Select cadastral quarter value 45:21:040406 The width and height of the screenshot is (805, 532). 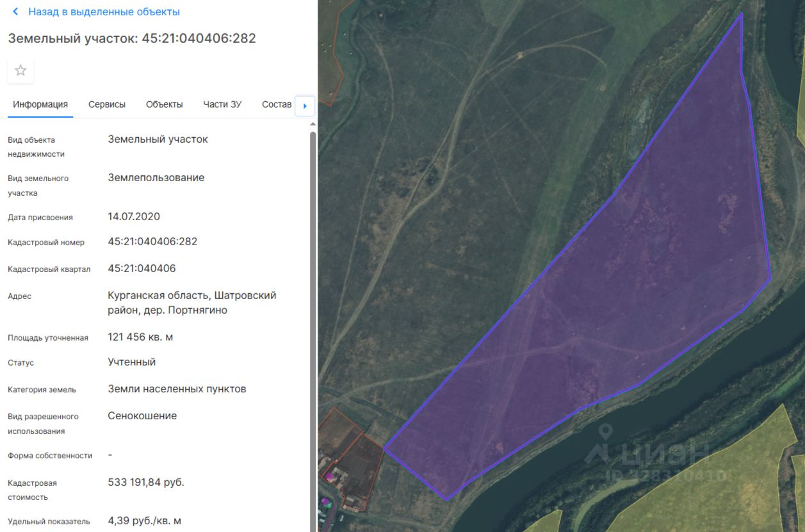142,268
